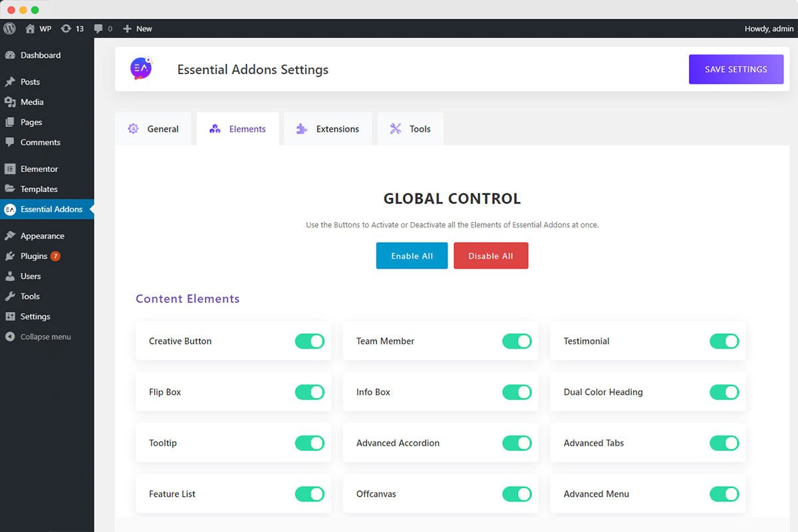Image resolution: width=798 pixels, height=532 pixels.
Task: Open Templates in the sidebar menu
Action: pyautogui.click(x=39, y=189)
